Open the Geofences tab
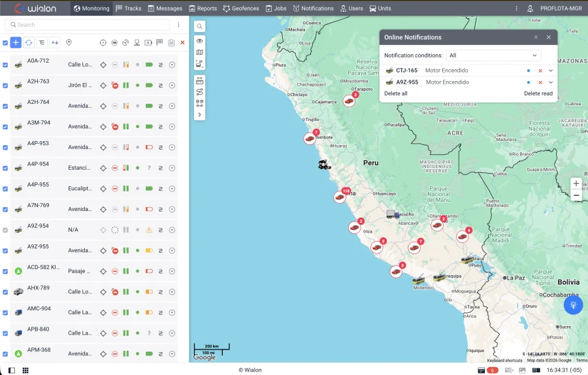The height and width of the screenshot is (375, 588). (x=240, y=8)
